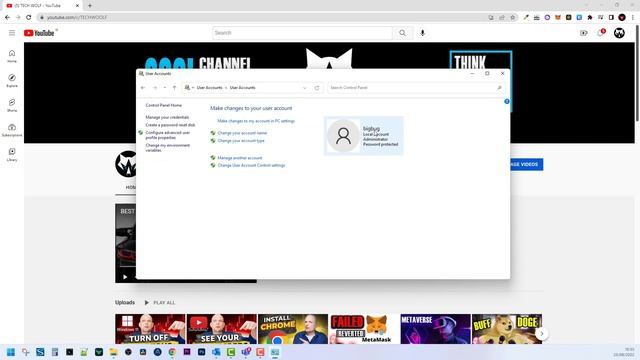Bookmark this page with star icon
This screenshot has height=360, width=640.
tap(513, 18)
